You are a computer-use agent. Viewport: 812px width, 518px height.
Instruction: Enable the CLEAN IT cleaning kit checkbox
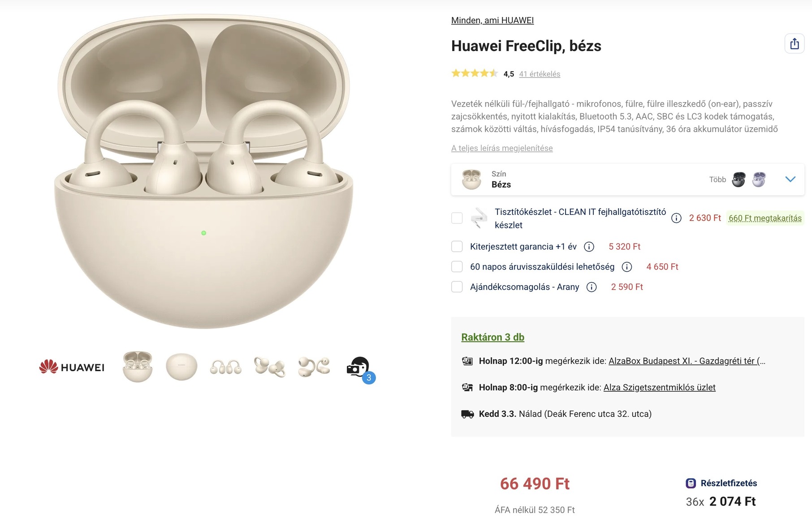click(457, 218)
